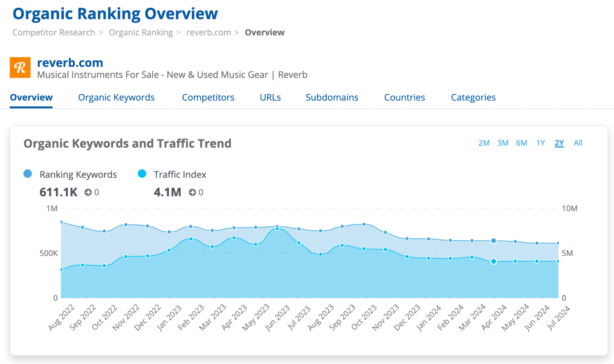
Task: Click the 10M right axis label
Action: click(x=569, y=208)
